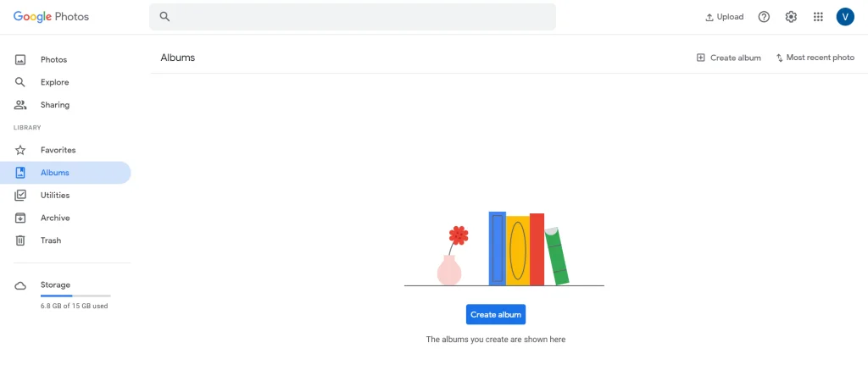Click the Archive box icon
The image size is (868, 387).
coord(20,218)
